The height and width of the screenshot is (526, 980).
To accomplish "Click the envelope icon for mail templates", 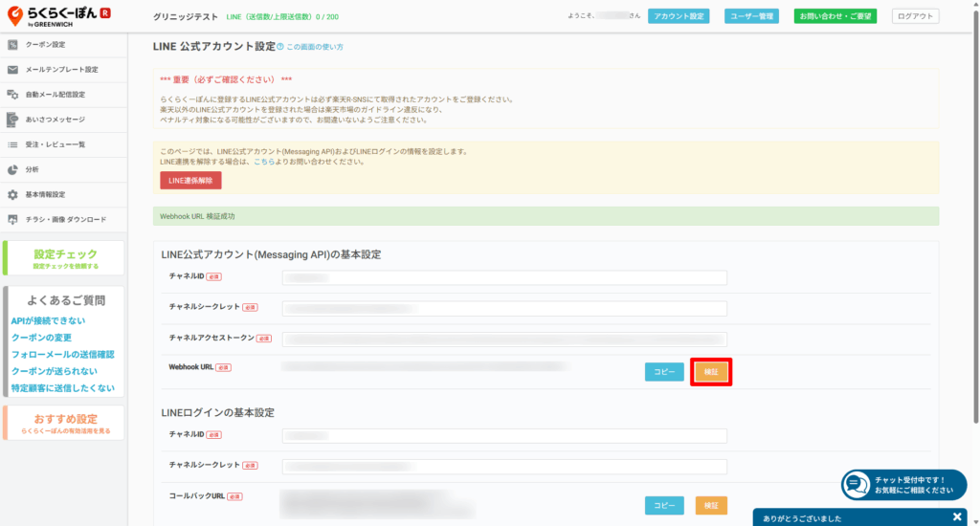I will 12,70.
